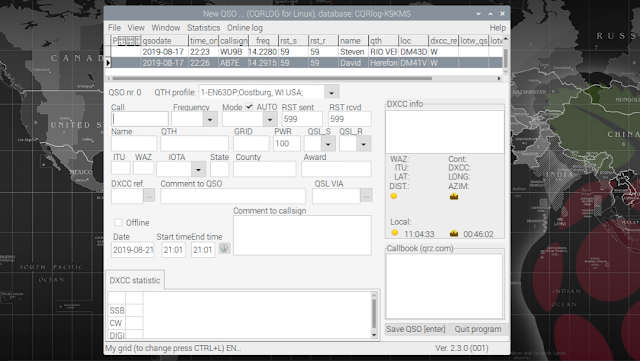The image size is (640, 361).
Task: Click the horizontal scrollbar of the QSO list
Action: [272, 78]
